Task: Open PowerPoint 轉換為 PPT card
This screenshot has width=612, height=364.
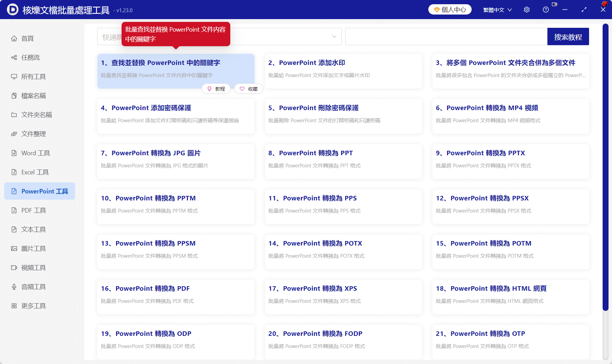Action: [x=343, y=162]
